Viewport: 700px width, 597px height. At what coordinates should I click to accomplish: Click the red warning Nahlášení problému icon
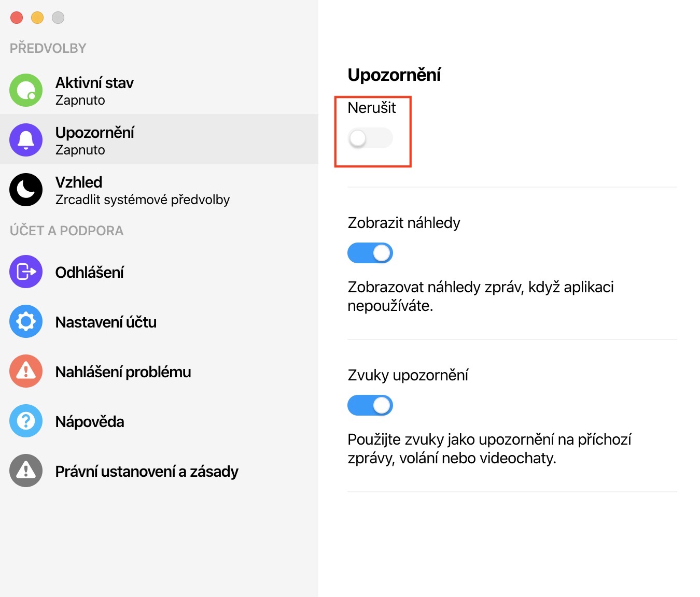[x=26, y=371]
